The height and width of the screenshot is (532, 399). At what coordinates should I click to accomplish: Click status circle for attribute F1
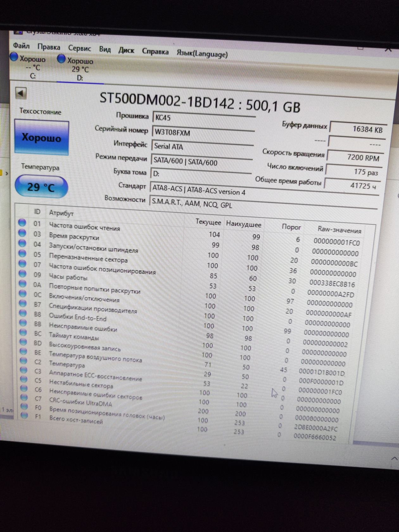tap(24, 415)
